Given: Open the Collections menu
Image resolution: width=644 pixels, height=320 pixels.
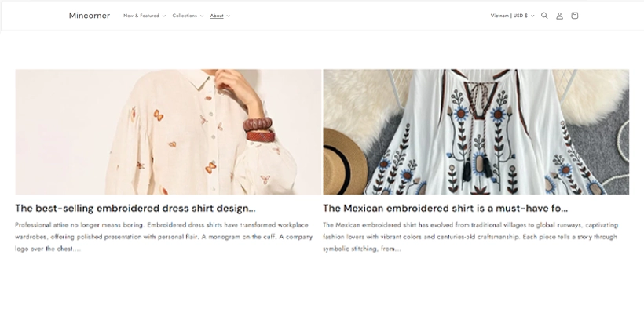Looking at the screenshot, I should (185, 16).
